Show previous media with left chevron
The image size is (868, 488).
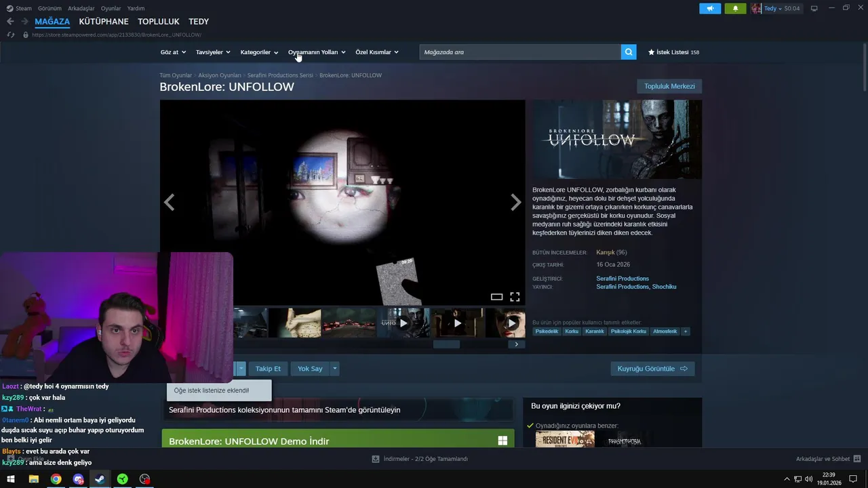[x=169, y=202]
